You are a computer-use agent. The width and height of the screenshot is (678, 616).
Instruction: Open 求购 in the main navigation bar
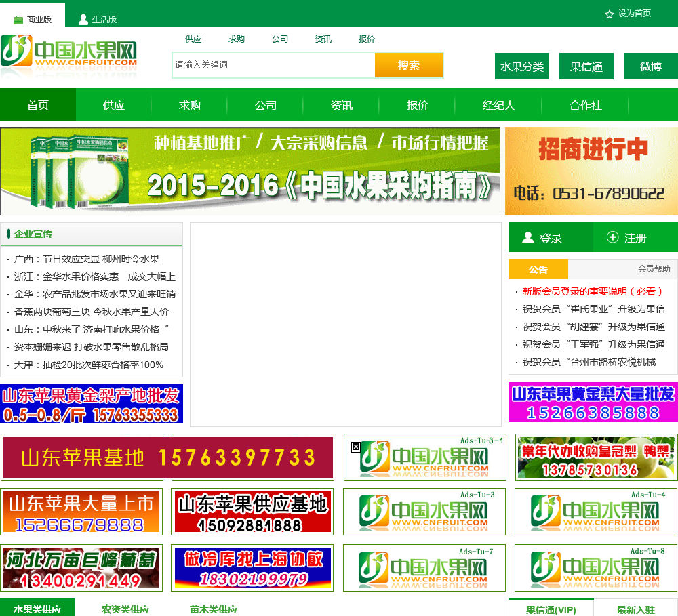[189, 104]
